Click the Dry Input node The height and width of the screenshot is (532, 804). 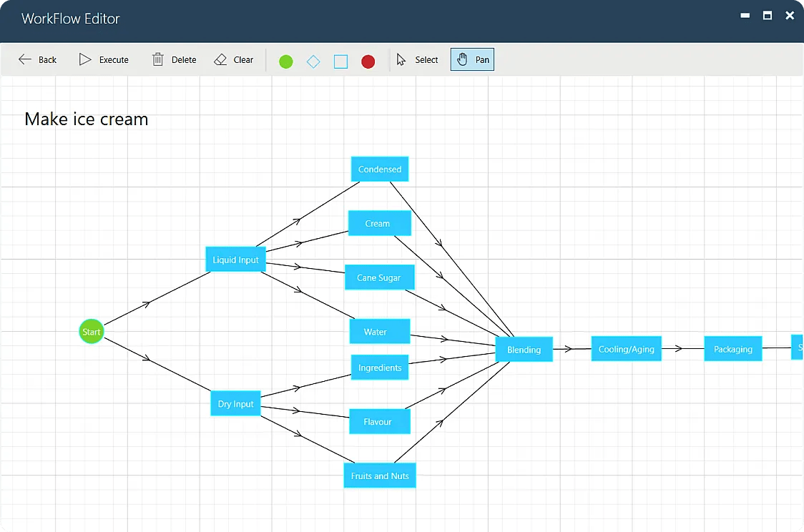point(235,403)
